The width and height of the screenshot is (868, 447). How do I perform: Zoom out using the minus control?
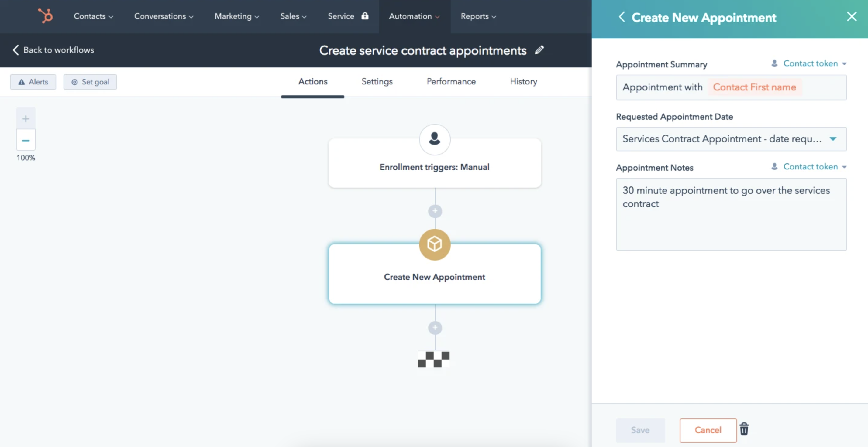click(x=25, y=140)
